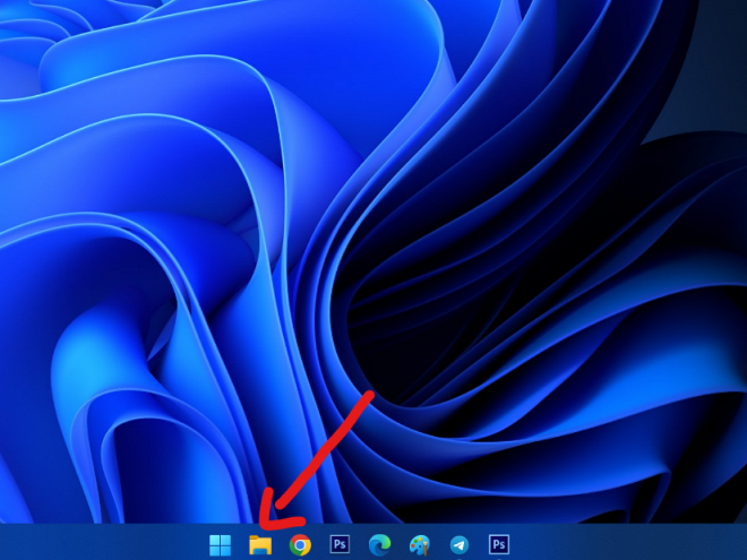Click the blue-green swirl Edge icon
This screenshot has height=560, width=747.
coord(379,545)
